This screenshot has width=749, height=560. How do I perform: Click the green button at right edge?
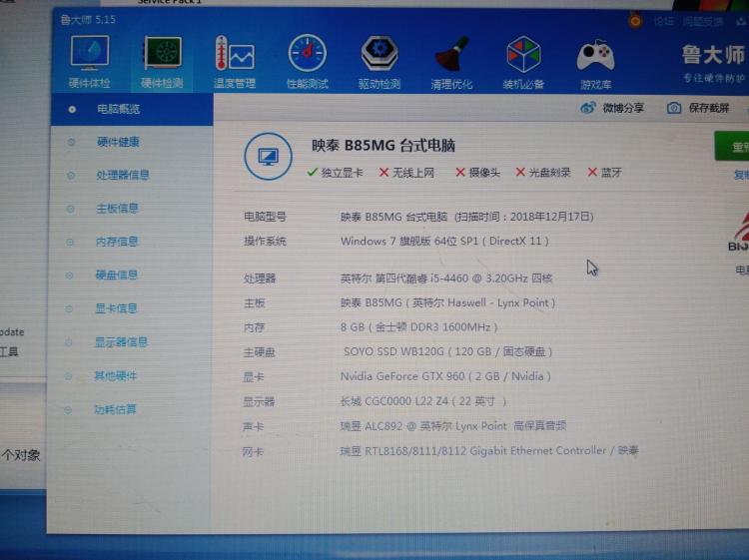732,146
